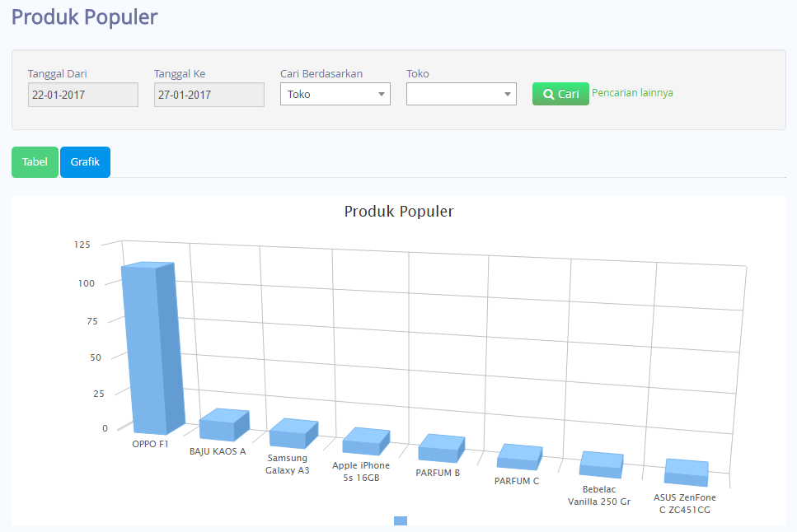The width and height of the screenshot is (797, 532).
Task: Click the Produk Populer chart title
Action: (x=399, y=212)
